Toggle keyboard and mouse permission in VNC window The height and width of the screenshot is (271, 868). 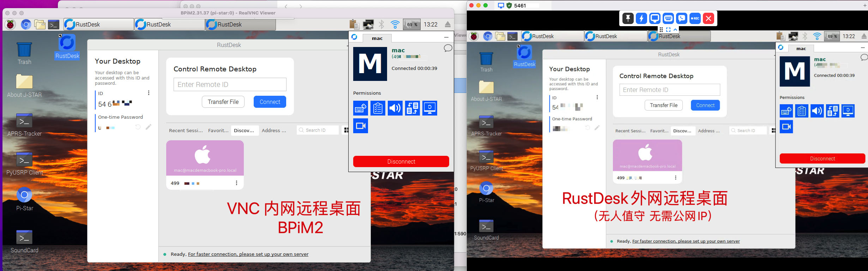tap(361, 108)
